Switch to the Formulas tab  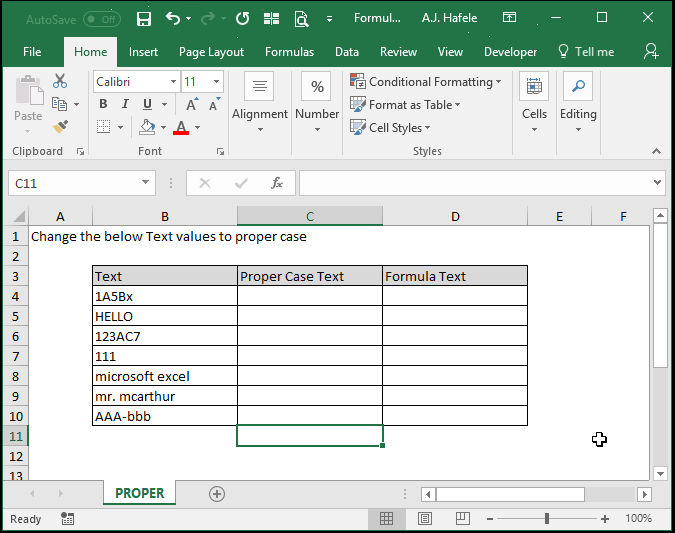point(289,52)
